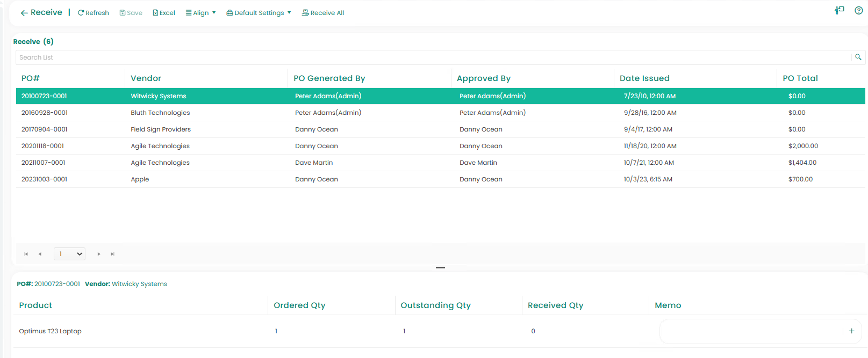Click into the Search List field

(430, 57)
